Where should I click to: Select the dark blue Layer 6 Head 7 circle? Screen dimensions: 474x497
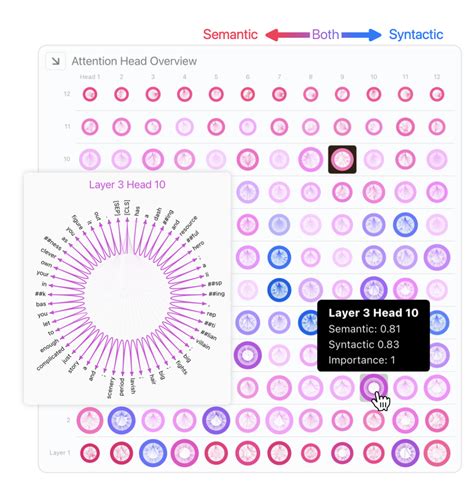(x=279, y=290)
